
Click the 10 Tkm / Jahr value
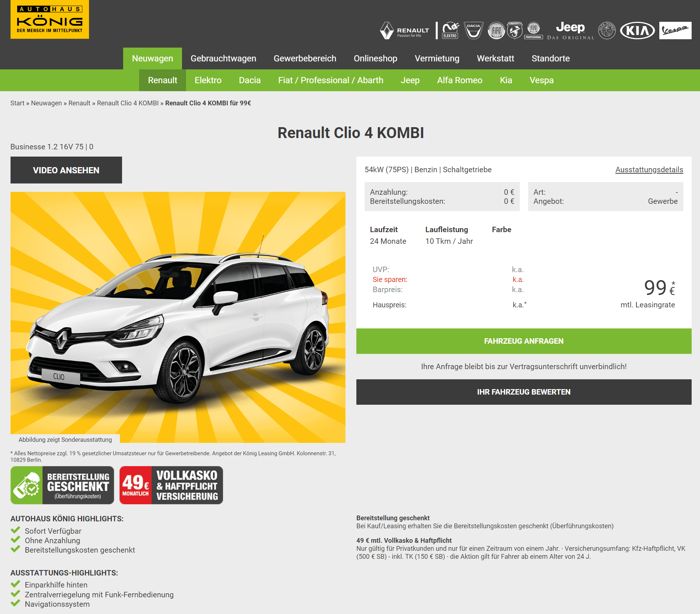click(449, 241)
